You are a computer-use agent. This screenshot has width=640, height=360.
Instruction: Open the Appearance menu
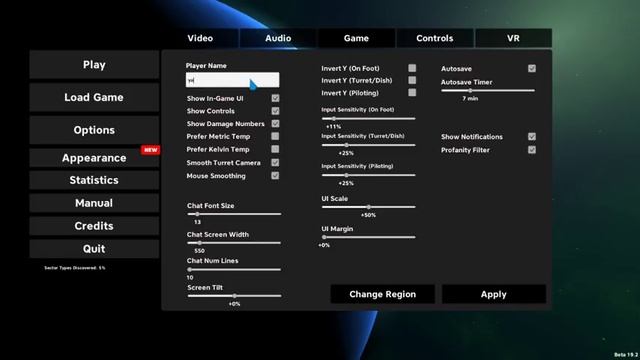[94, 158]
